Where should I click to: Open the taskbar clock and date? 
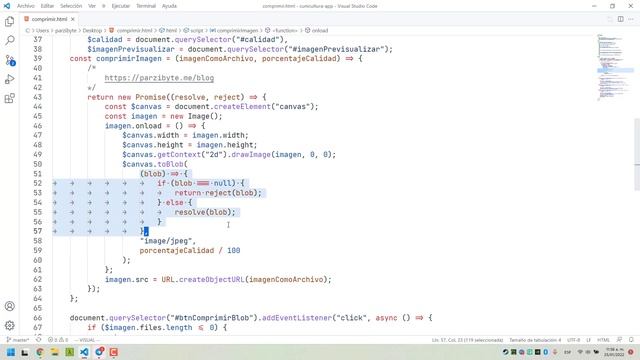coord(614,352)
